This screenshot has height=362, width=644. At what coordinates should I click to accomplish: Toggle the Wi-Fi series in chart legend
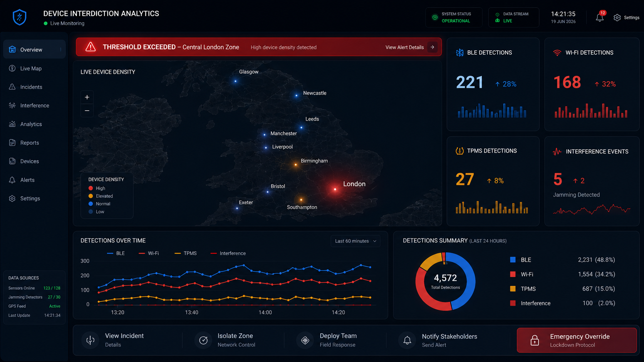coord(149,254)
